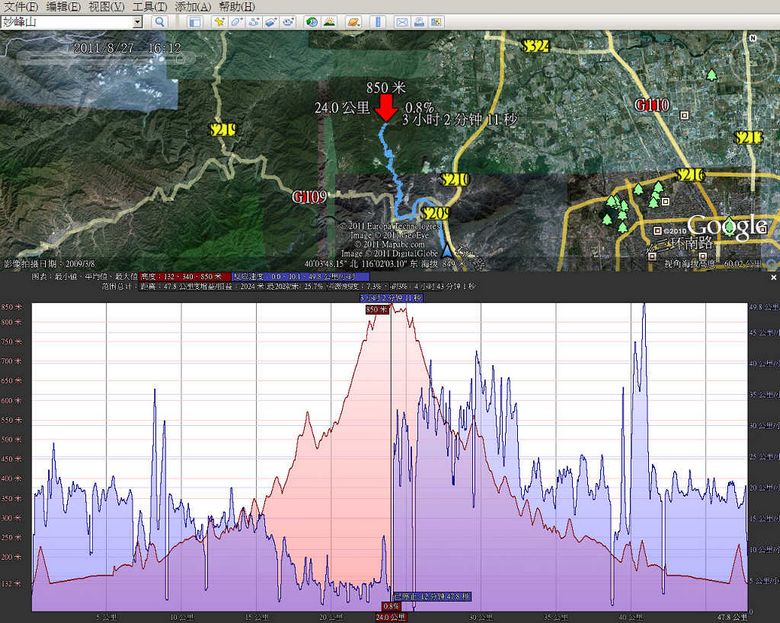
Task: Open the 文件 (File) menu
Action: (20, 6)
